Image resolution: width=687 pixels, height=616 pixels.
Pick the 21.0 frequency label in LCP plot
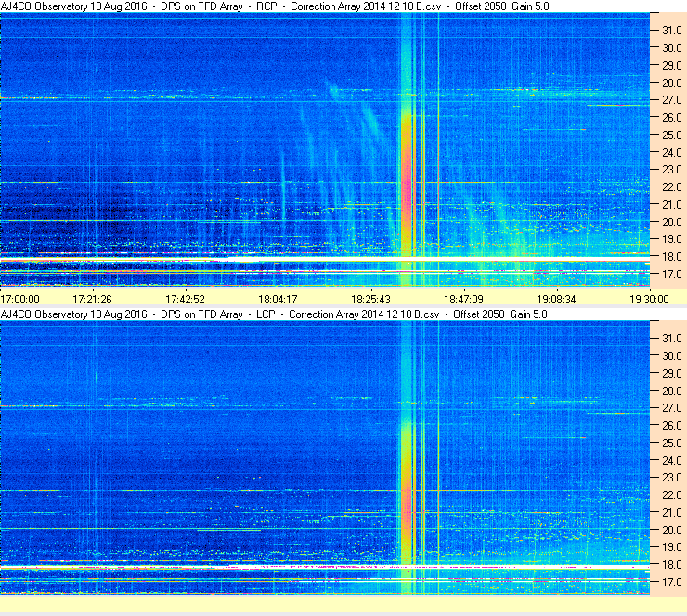672,513
